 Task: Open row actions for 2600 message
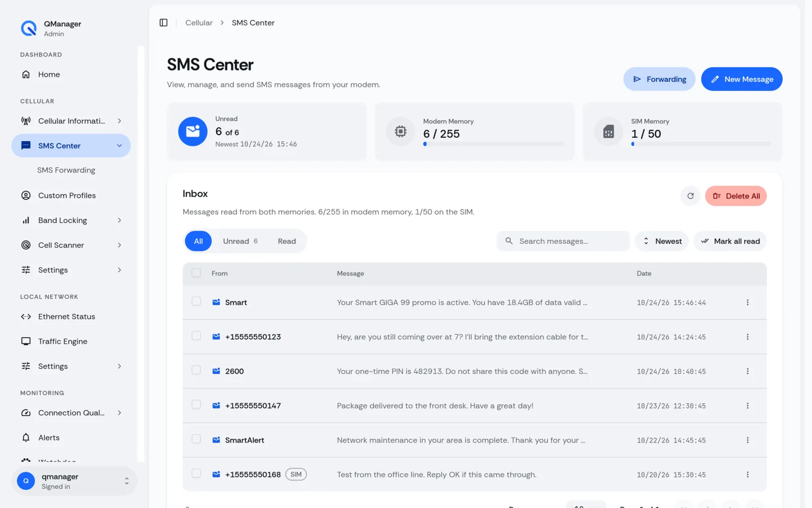point(748,371)
